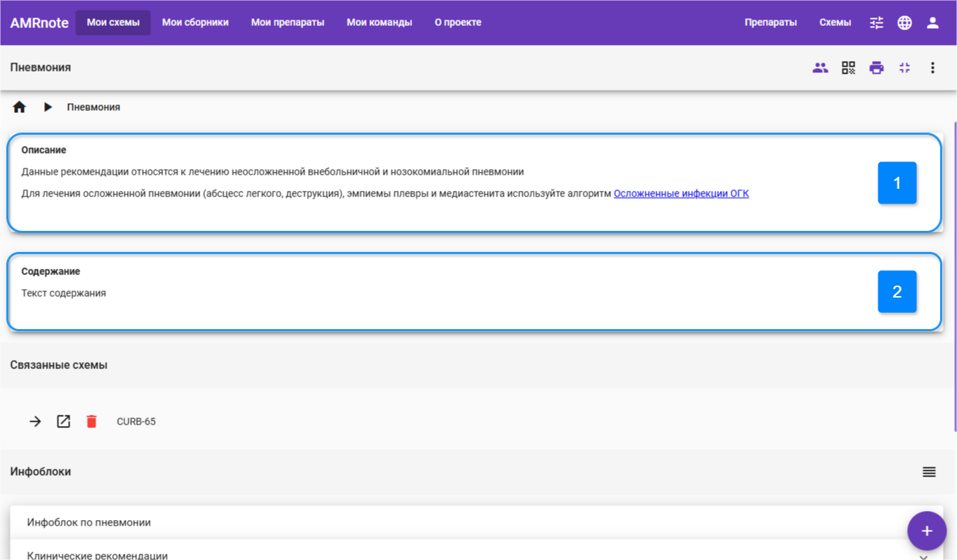Open the language globe icon

pos(904,22)
